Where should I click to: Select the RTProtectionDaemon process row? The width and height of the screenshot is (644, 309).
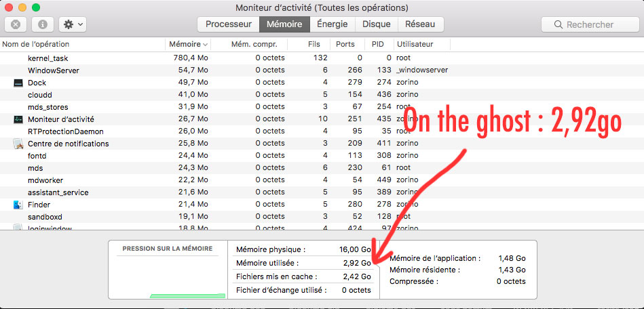322,131
